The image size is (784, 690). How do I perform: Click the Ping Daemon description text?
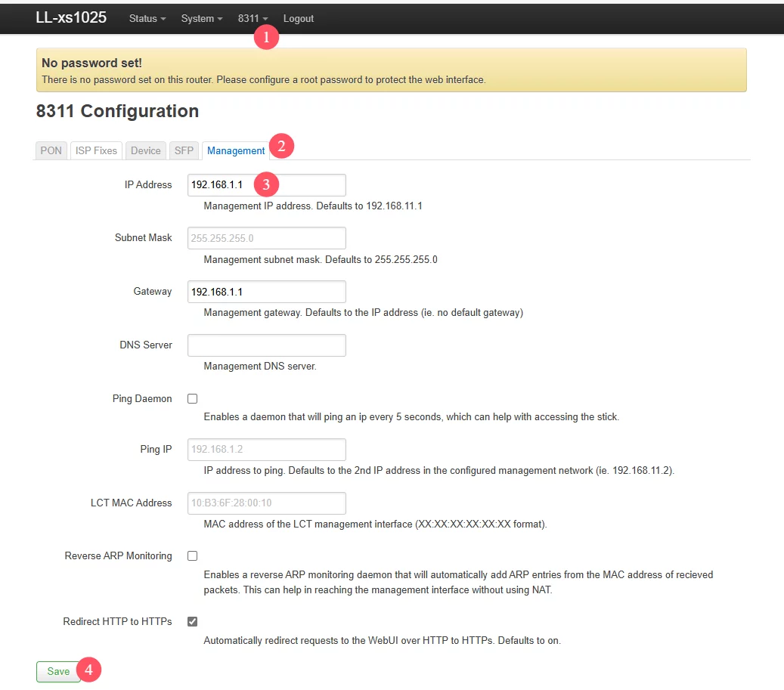(x=411, y=417)
